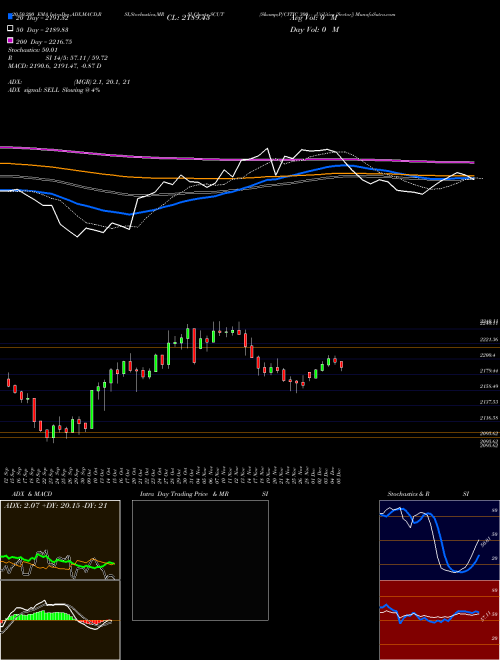Open the red RSI oscillator panel
The height and width of the screenshot is (660, 500).
439,620
